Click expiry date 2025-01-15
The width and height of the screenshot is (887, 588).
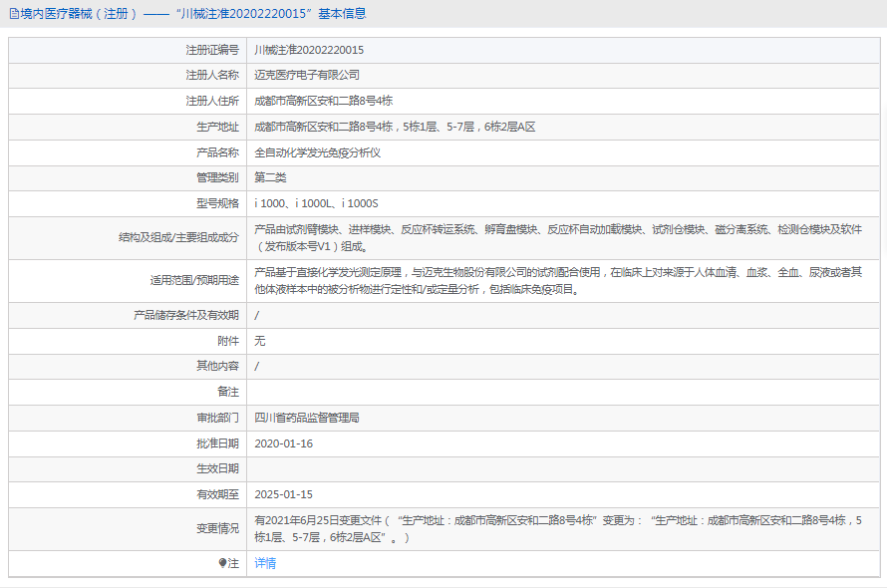(283, 494)
